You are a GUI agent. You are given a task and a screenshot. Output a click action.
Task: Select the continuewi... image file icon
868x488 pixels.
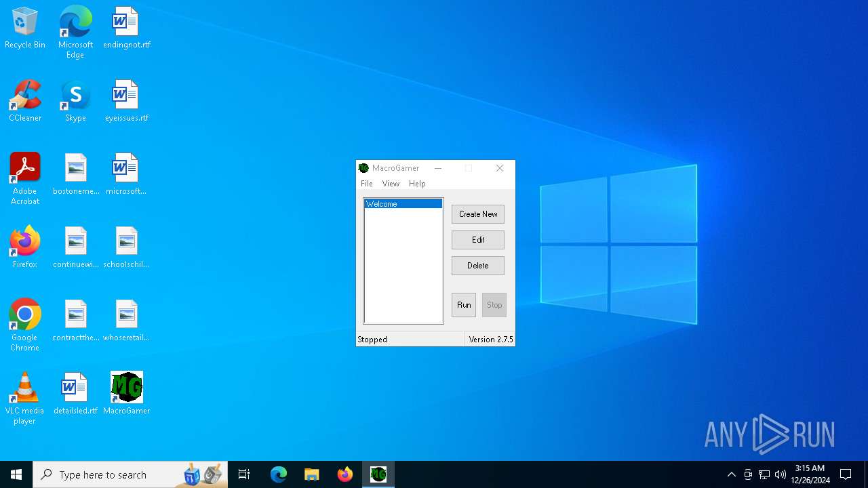tap(76, 248)
